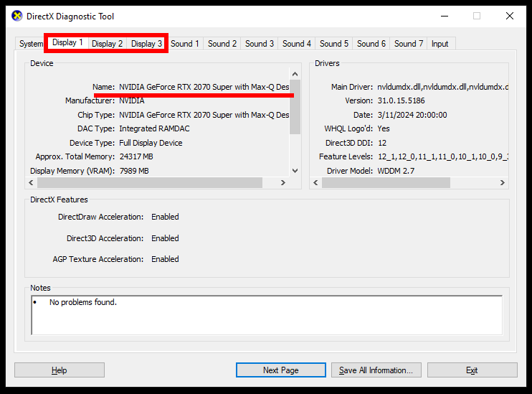Click Main Driver value nvldumdx.dll
The height and width of the screenshot is (394, 532).
coord(443,87)
